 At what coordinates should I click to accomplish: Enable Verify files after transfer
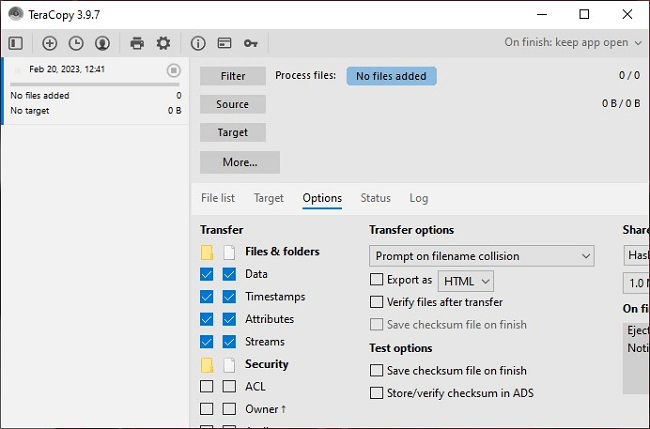coord(376,302)
